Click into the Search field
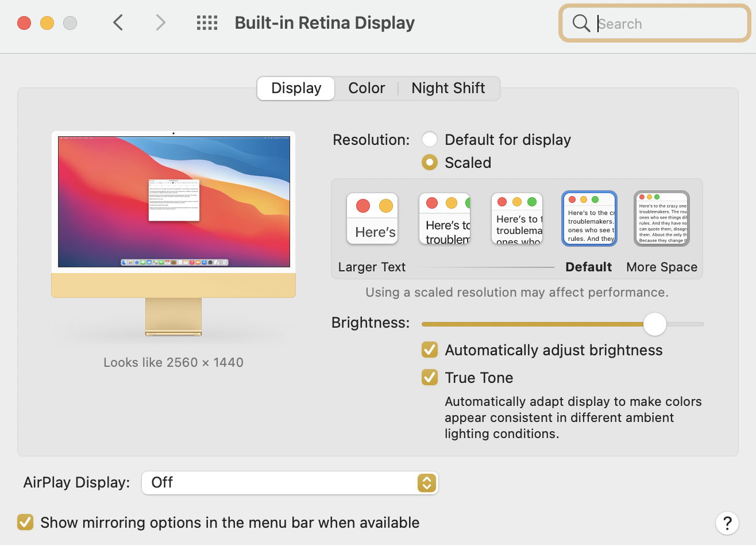 (655, 24)
